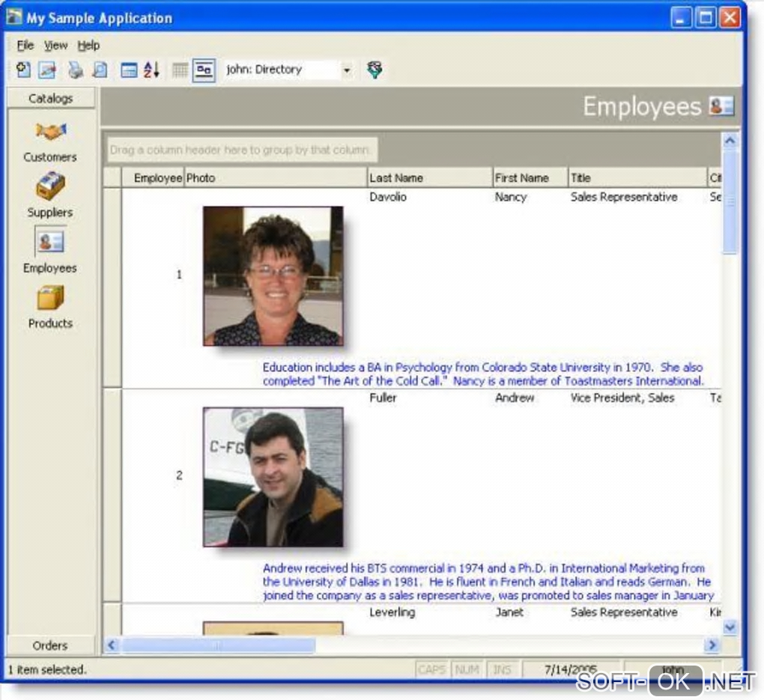
Task: Open the Products catalog
Action: [x=50, y=307]
